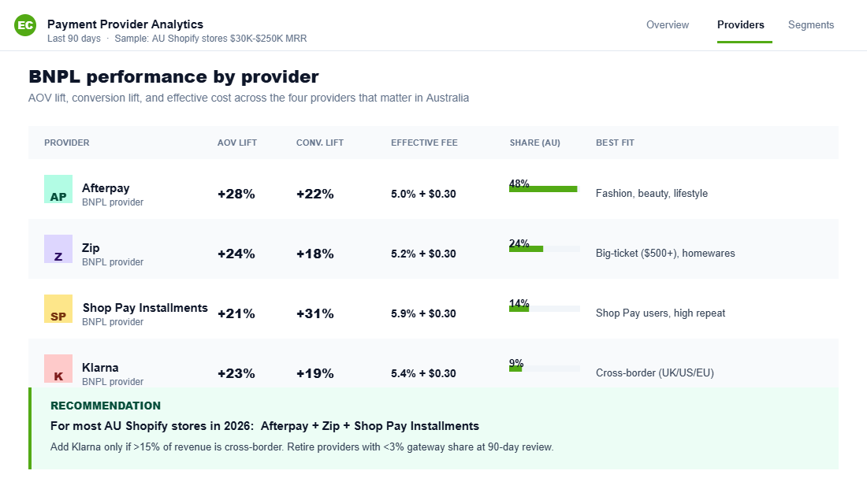Viewport: 867px width, 504px height.
Task: Click the EC company logo icon
Action: (x=24, y=24)
